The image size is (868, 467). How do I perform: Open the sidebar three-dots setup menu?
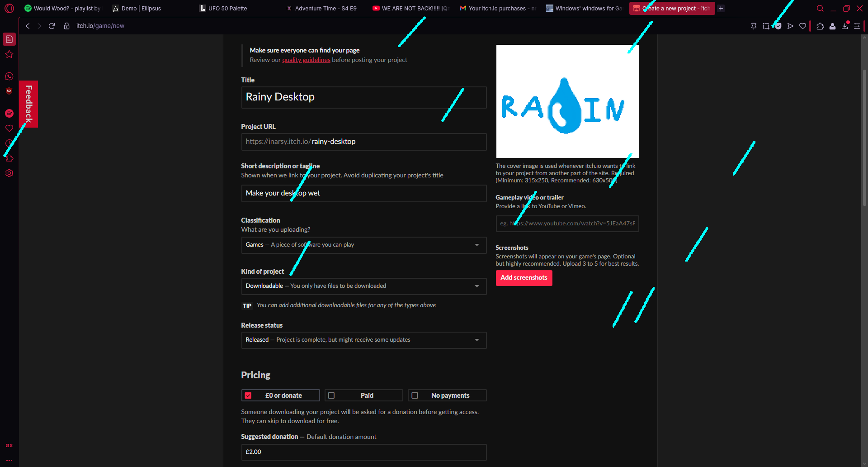9,460
